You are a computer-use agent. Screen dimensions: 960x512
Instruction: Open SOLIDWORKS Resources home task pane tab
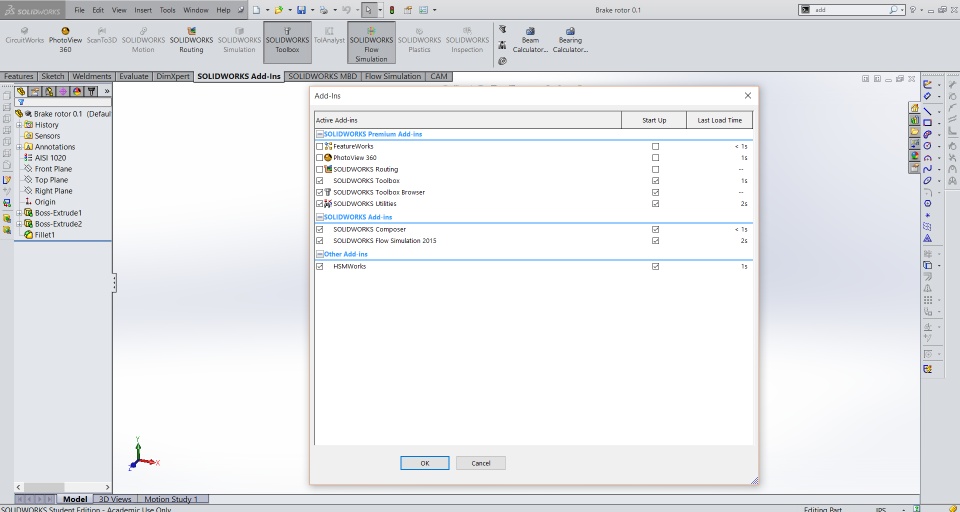(x=914, y=108)
